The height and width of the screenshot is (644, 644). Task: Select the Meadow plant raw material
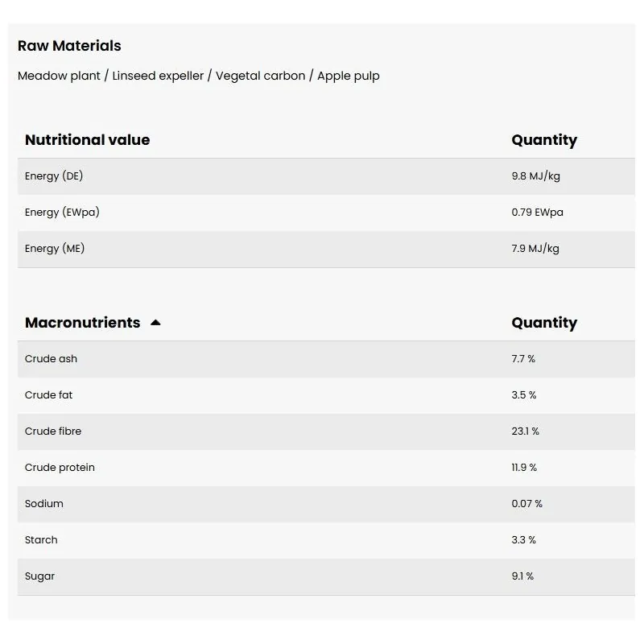click(x=59, y=76)
